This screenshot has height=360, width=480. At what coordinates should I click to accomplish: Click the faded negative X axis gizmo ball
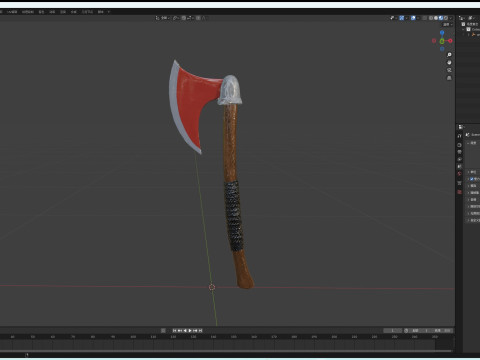(434, 41)
